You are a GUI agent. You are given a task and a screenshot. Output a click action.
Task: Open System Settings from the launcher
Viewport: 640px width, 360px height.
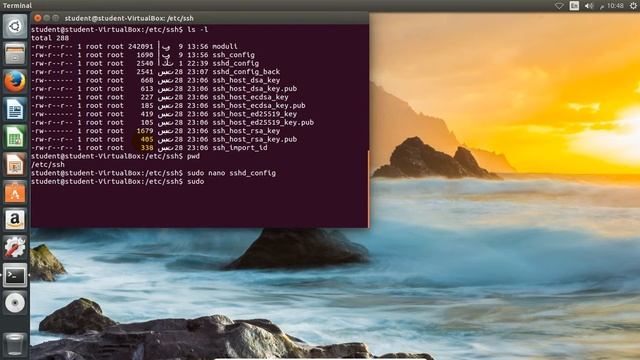[x=15, y=247]
